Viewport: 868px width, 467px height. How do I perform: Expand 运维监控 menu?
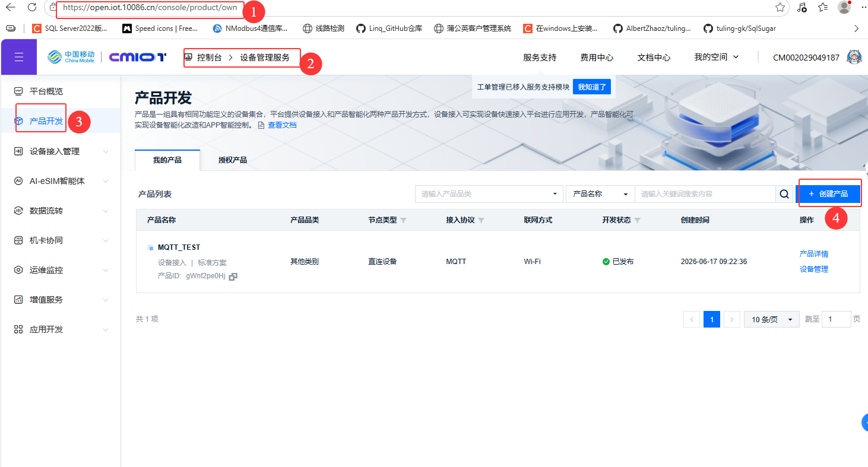[x=60, y=270]
